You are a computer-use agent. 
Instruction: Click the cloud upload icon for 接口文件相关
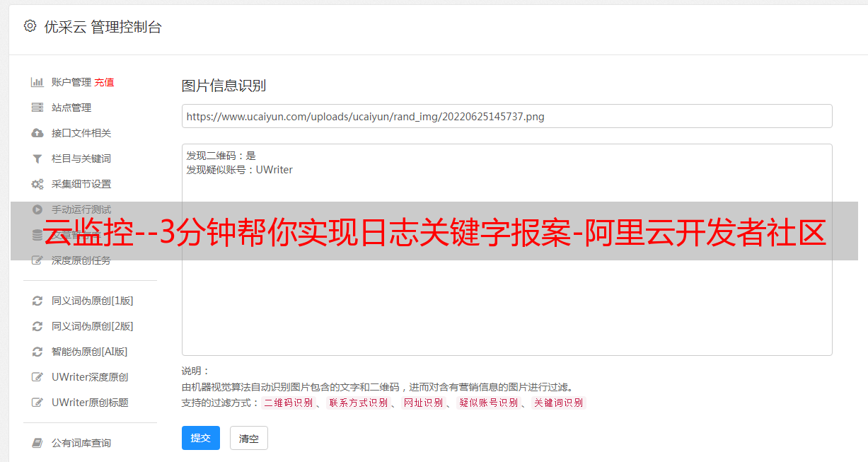(37, 133)
